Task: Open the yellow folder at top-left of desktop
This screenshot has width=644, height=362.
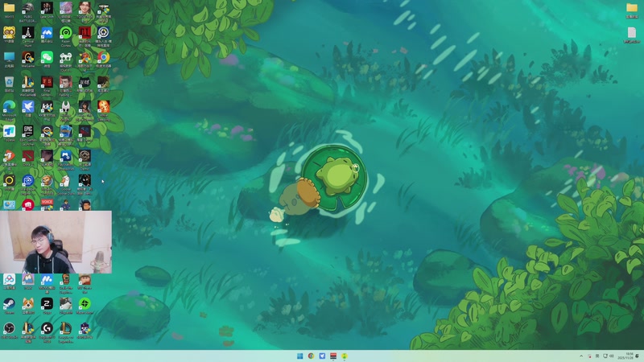Action: [9, 9]
